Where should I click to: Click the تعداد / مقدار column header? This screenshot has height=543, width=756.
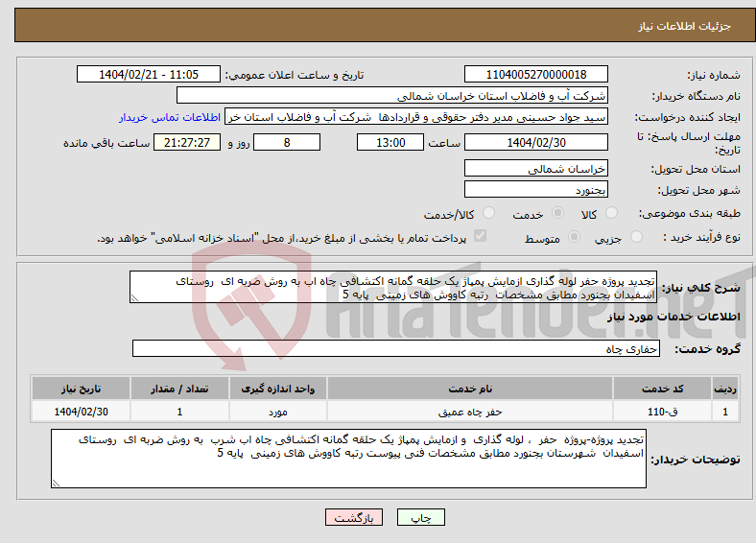click(179, 389)
